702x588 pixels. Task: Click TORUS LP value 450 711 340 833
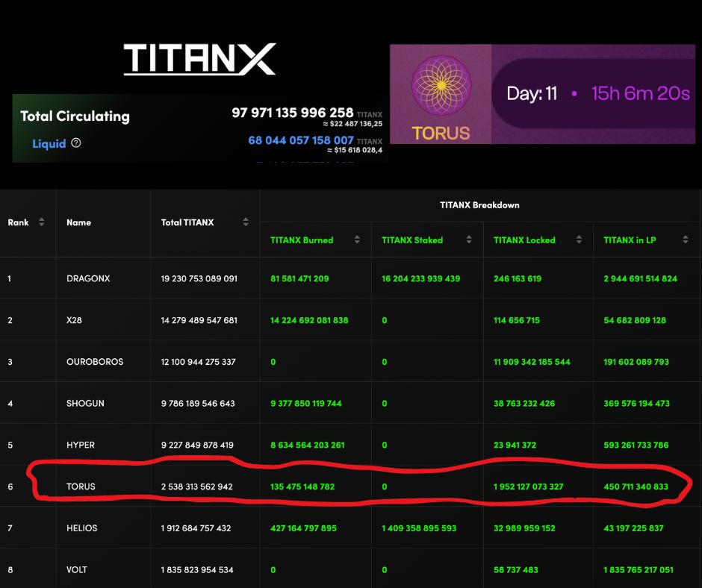pos(636,487)
